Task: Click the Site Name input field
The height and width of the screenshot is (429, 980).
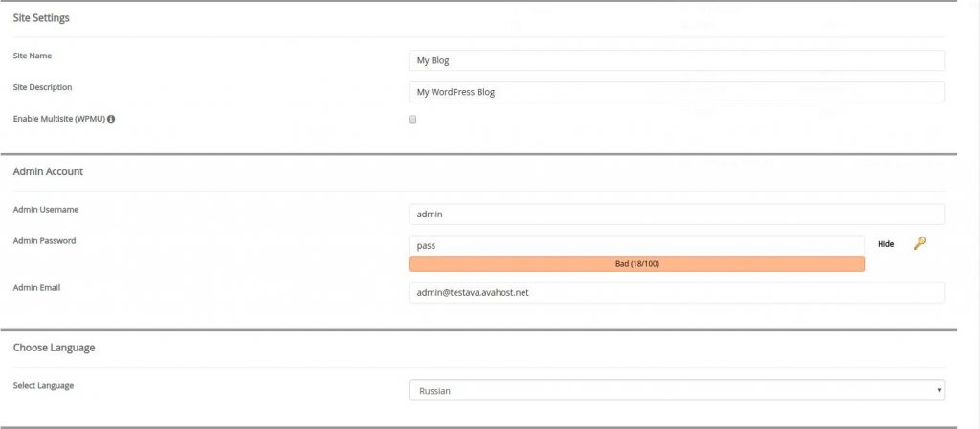Action: coord(677,60)
